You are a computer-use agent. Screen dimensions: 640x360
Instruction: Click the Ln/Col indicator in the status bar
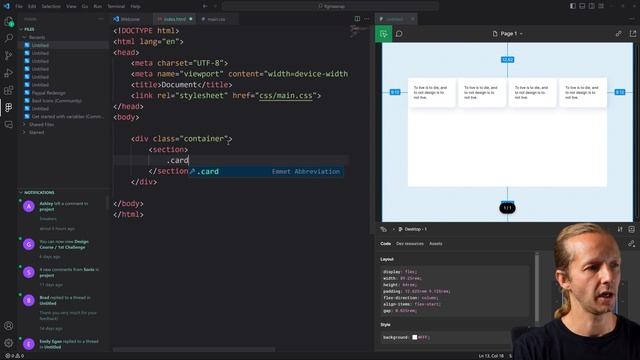click(491, 356)
